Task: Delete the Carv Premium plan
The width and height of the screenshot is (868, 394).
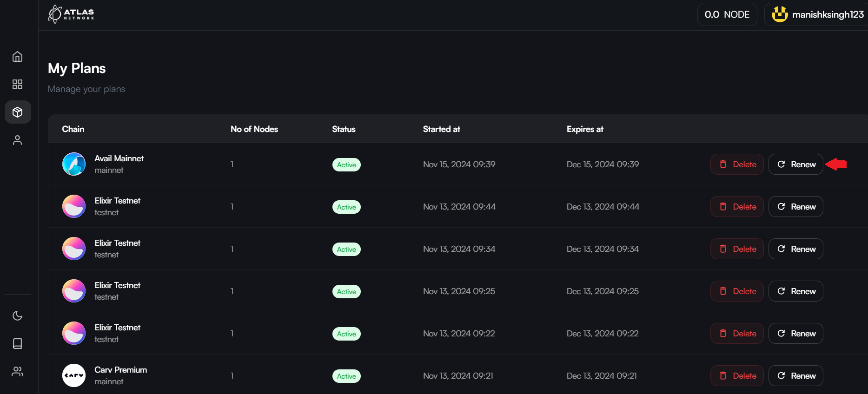Action: click(x=737, y=376)
